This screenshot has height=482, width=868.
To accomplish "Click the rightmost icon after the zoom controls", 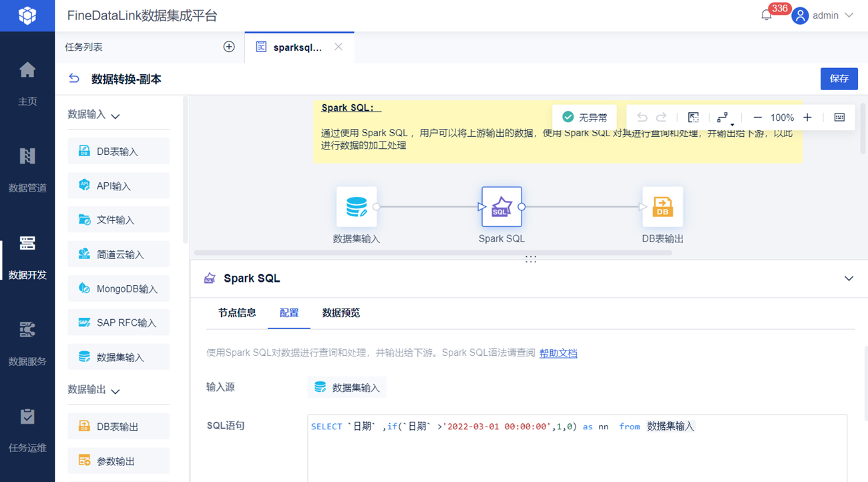I will coord(839,117).
